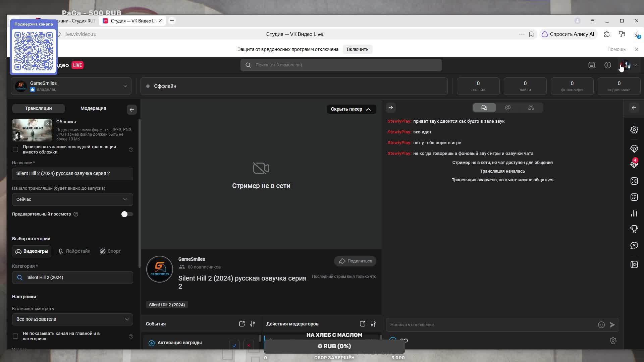644x362 pixels.
Task: Switch to the Трансляции tab
Action: 39,108
